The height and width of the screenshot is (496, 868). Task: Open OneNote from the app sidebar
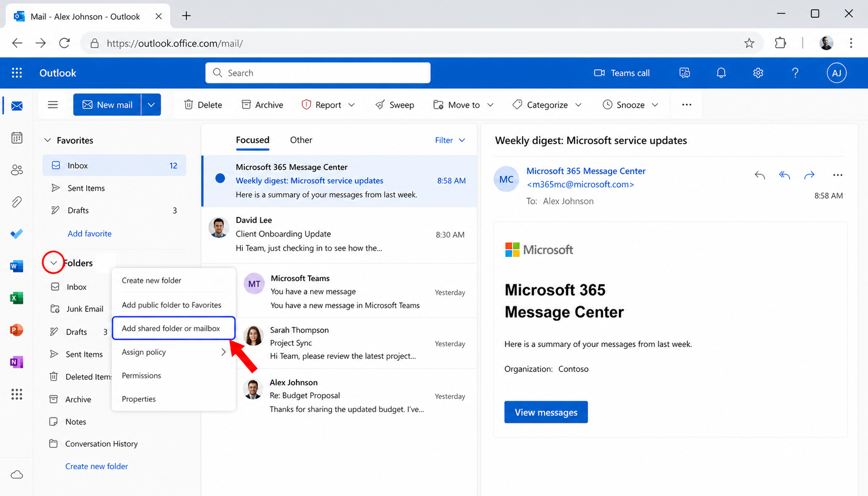click(17, 362)
